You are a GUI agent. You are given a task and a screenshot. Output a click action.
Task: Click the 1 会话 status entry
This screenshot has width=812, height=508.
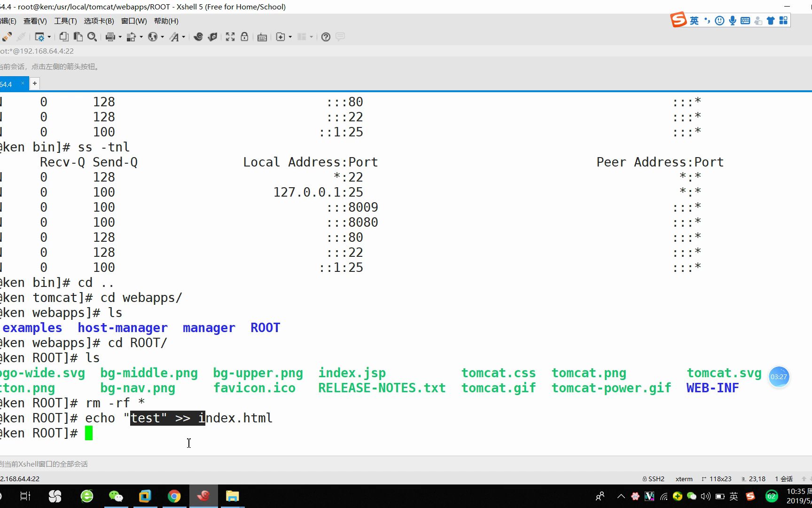(784, 479)
